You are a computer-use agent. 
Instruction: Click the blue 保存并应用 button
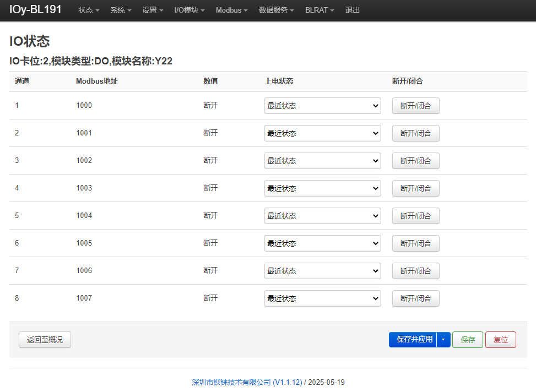413,340
